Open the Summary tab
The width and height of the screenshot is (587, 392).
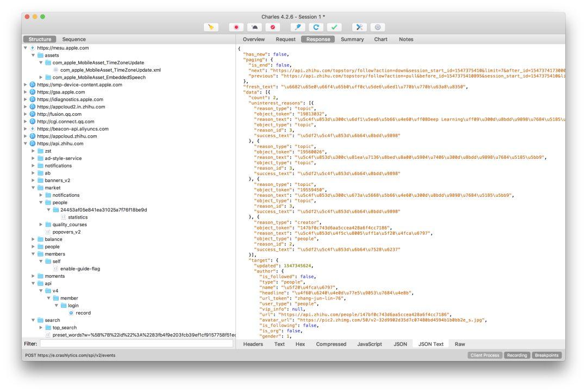(x=352, y=39)
